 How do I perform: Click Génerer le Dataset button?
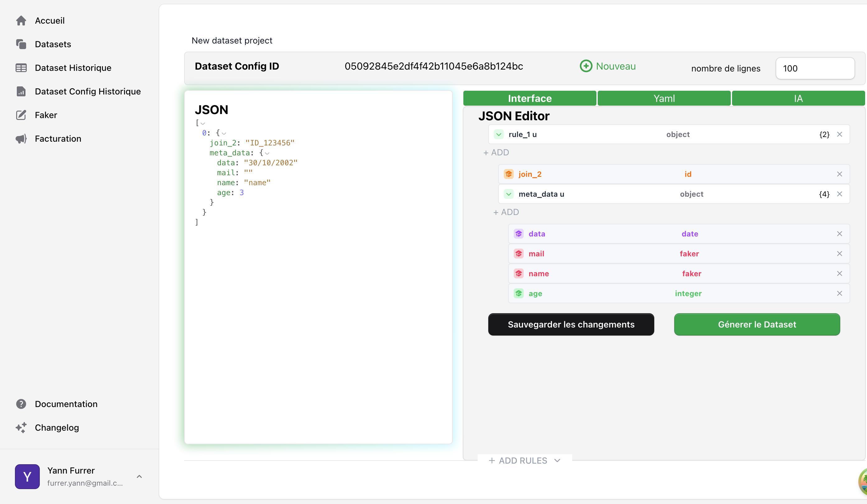click(x=757, y=324)
